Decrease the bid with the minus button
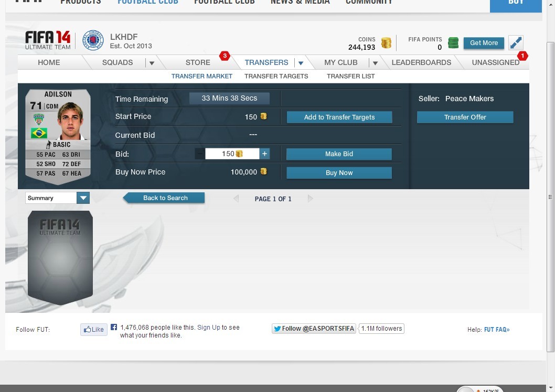Viewport: 555px width, 392px height. [x=200, y=154]
